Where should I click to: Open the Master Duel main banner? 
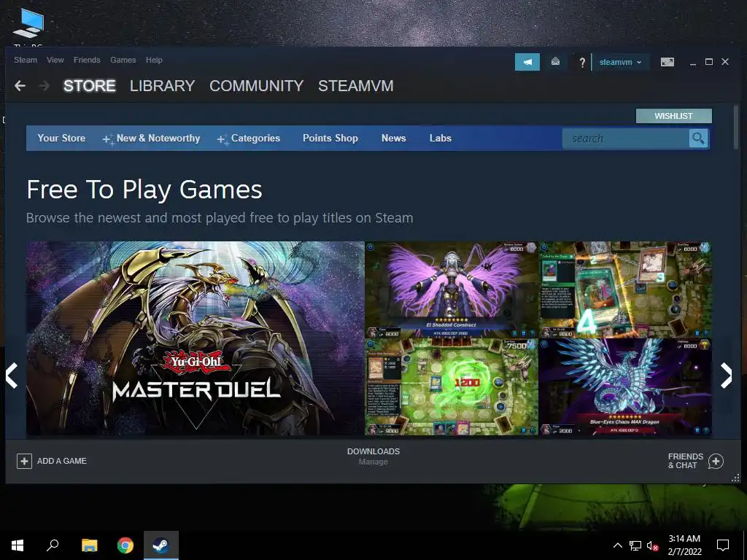[196, 338]
